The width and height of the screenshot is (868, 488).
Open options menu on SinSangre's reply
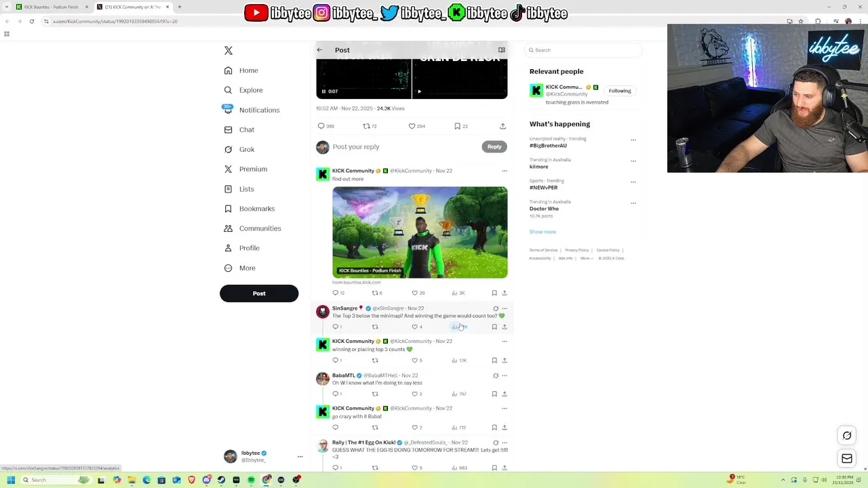504,308
